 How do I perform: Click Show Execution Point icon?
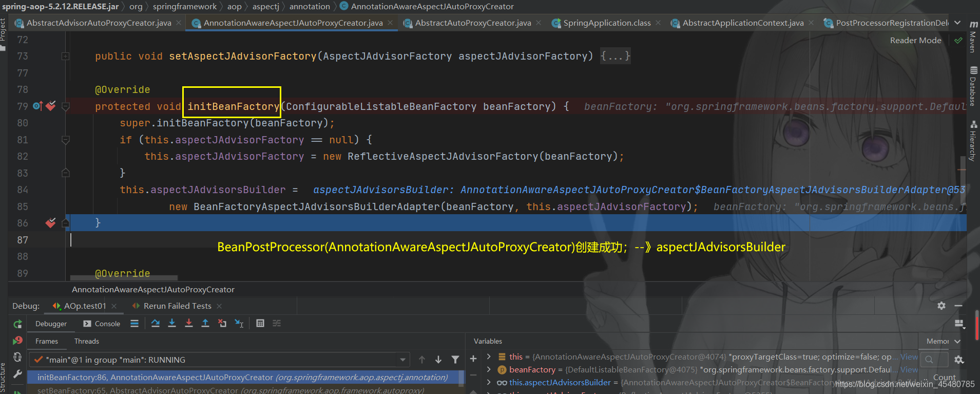(134, 323)
